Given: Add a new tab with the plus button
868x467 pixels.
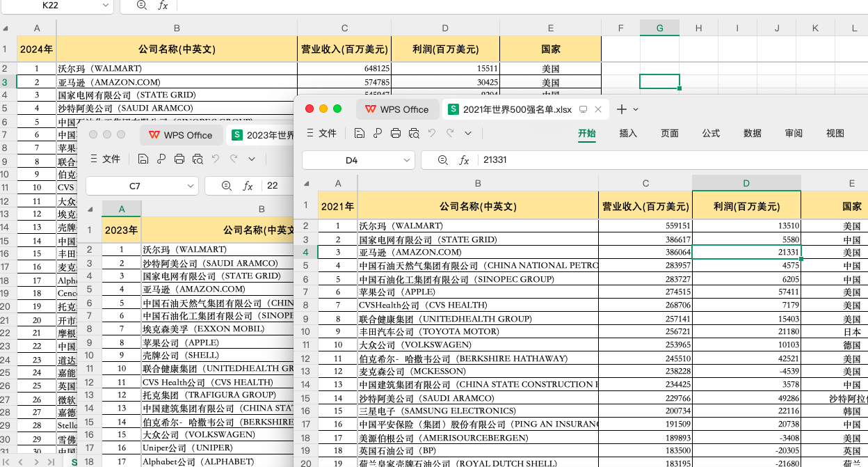Looking at the screenshot, I should tap(622, 109).
